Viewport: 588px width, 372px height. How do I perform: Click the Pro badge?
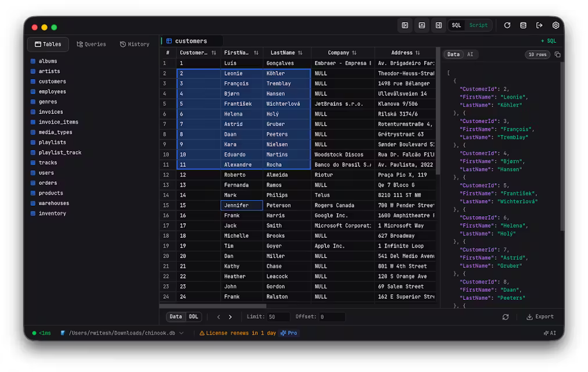pyautogui.click(x=289, y=334)
